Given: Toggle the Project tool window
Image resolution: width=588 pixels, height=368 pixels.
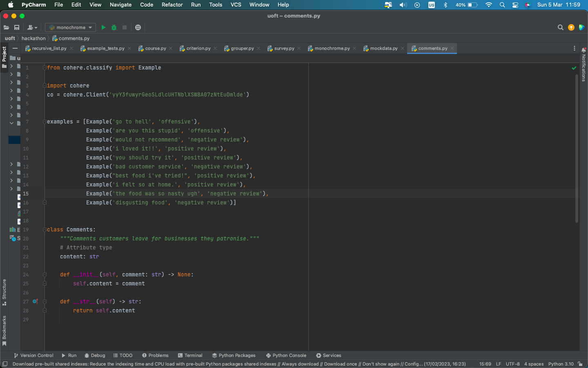Looking at the screenshot, I should tap(4, 57).
